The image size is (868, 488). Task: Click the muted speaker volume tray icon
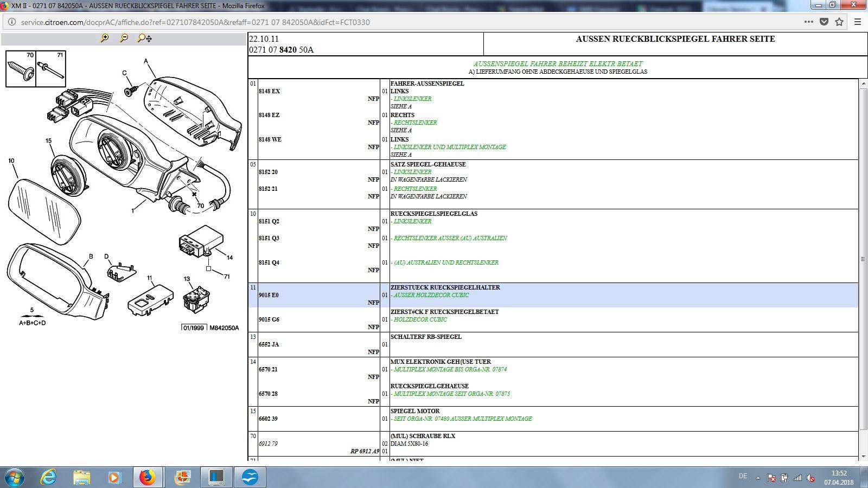[810, 478]
